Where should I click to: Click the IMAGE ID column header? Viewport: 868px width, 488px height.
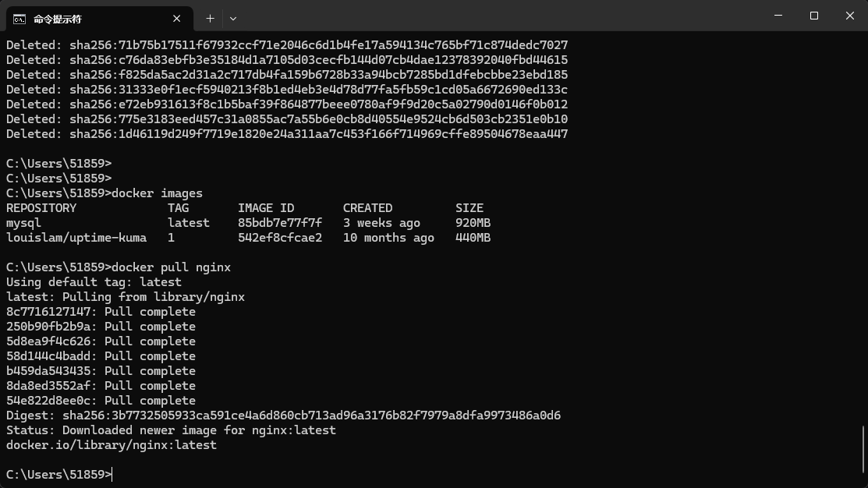266,208
